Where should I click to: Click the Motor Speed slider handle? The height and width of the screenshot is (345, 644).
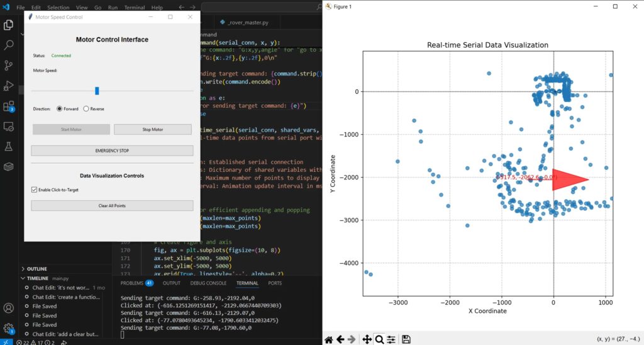click(x=97, y=91)
